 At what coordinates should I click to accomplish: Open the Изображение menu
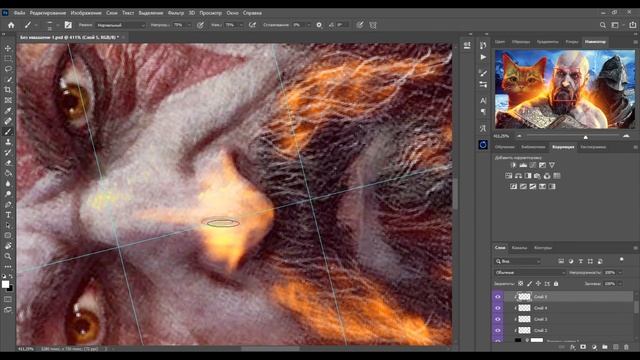point(86,13)
